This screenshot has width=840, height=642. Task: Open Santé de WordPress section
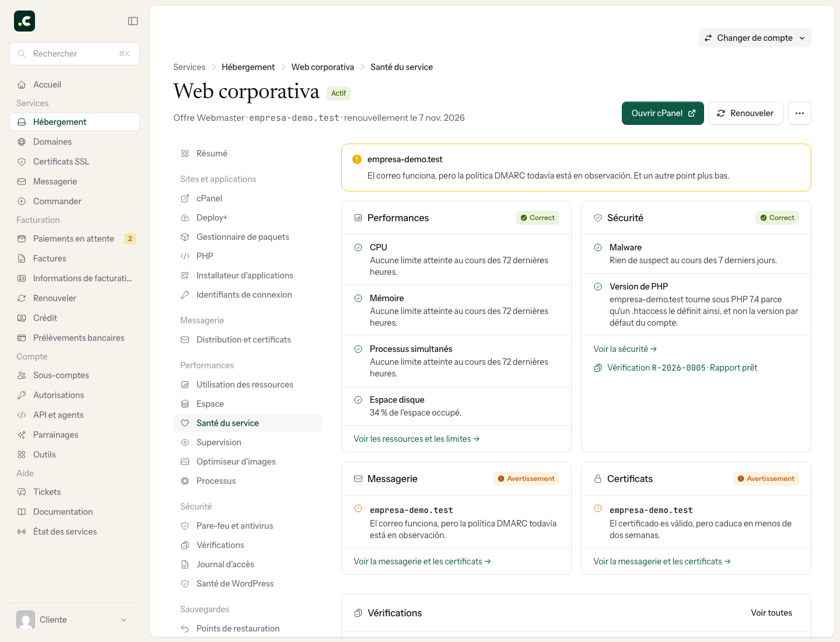[248, 584]
